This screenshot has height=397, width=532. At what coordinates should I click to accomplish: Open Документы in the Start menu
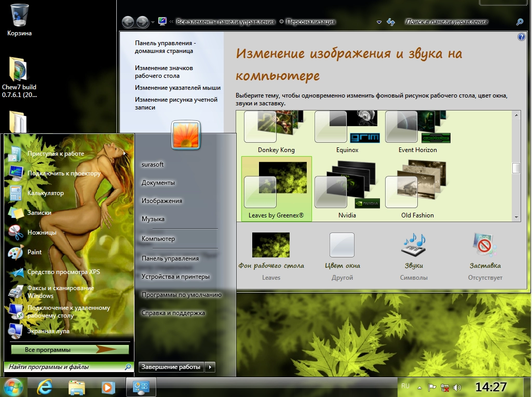[158, 183]
